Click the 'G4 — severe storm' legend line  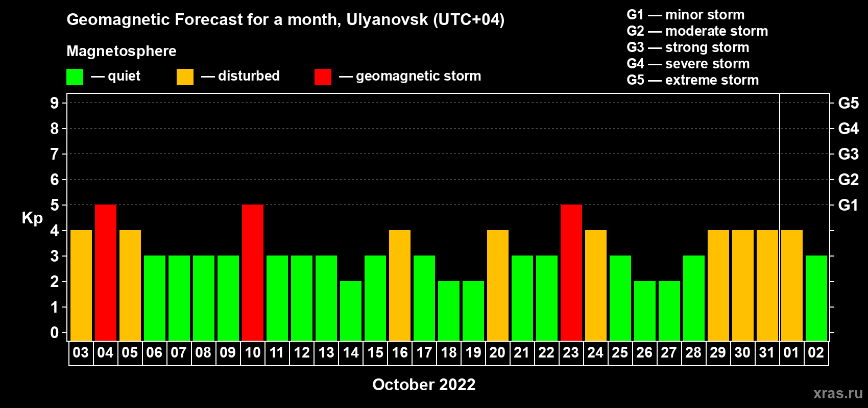(x=688, y=64)
